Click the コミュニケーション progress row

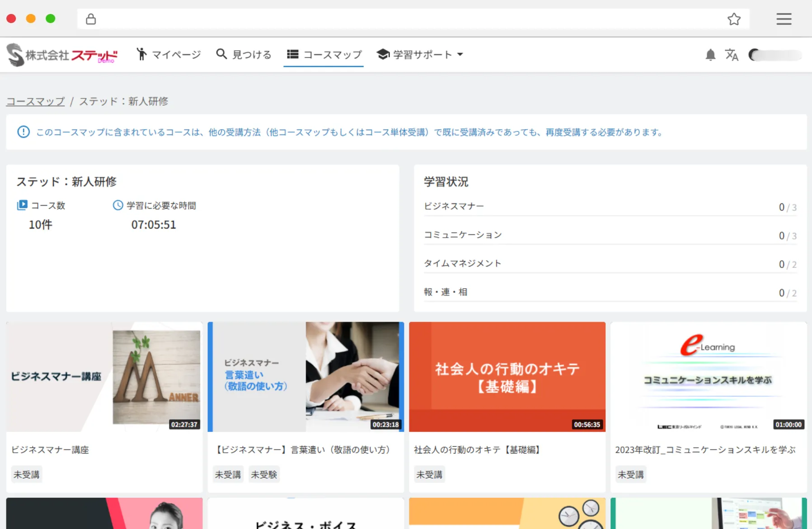[610, 235]
